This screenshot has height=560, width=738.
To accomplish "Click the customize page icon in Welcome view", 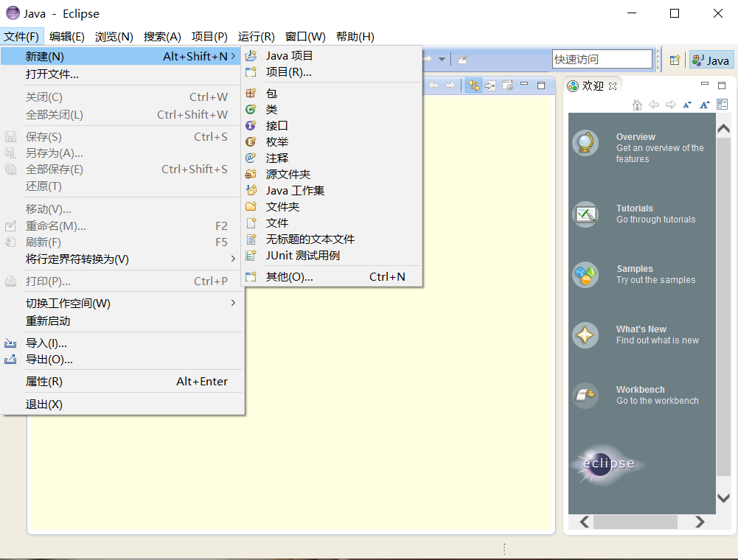I will [x=723, y=105].
